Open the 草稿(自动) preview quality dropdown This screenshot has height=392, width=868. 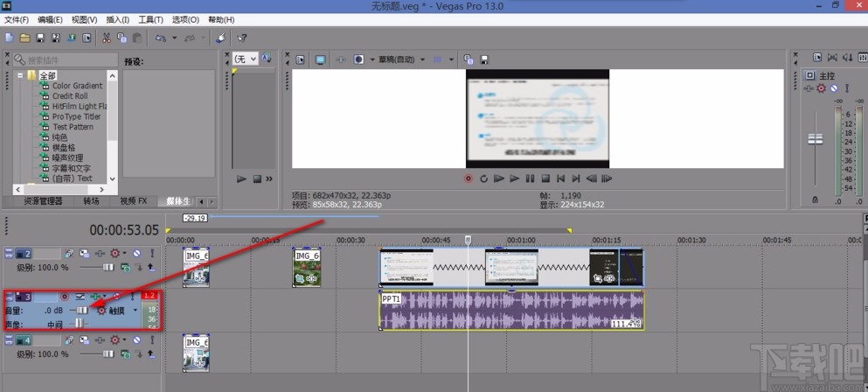point(398,59)
